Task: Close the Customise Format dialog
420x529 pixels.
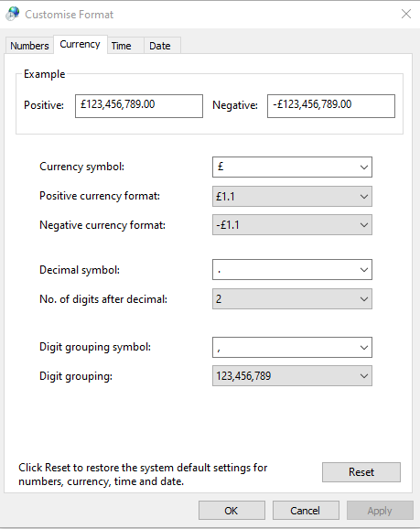Action: click(406, 14)
